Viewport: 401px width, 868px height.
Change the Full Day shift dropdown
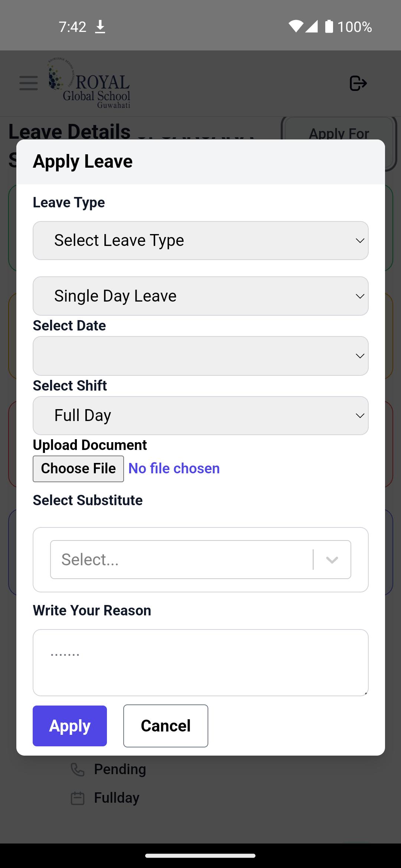[200, 415]
